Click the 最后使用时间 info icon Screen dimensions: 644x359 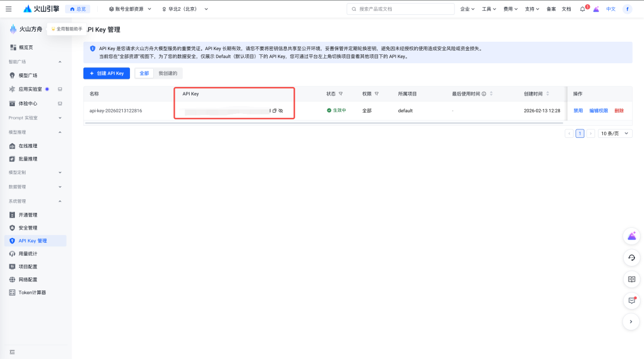tap(484, 94)
